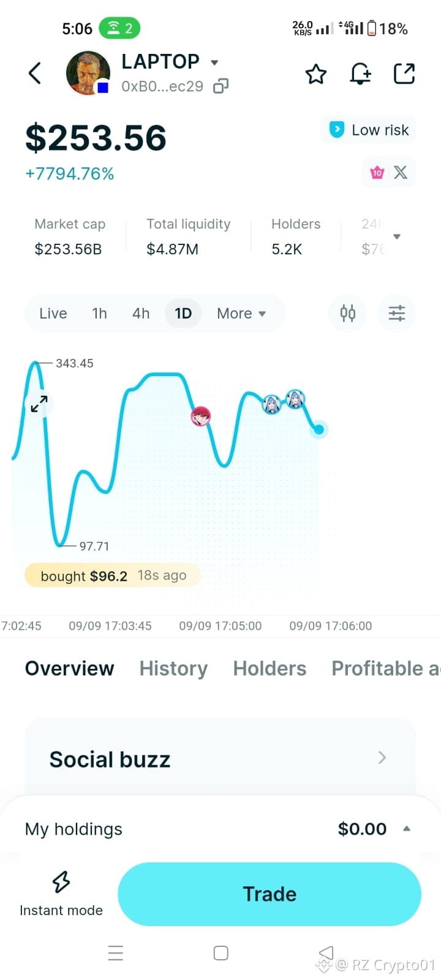Select the 4h timeframe
441x980 pixels.
[x=141, y=314]
